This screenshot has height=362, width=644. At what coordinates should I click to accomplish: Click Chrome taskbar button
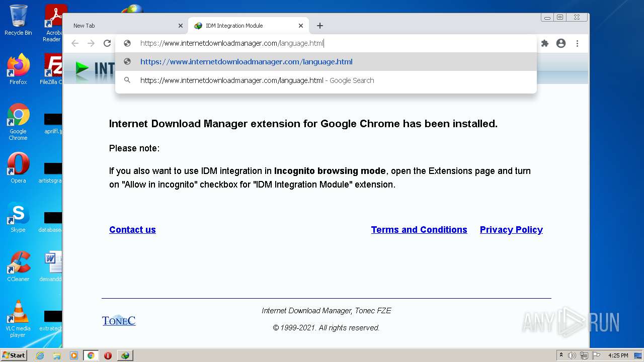coord(91,355)
